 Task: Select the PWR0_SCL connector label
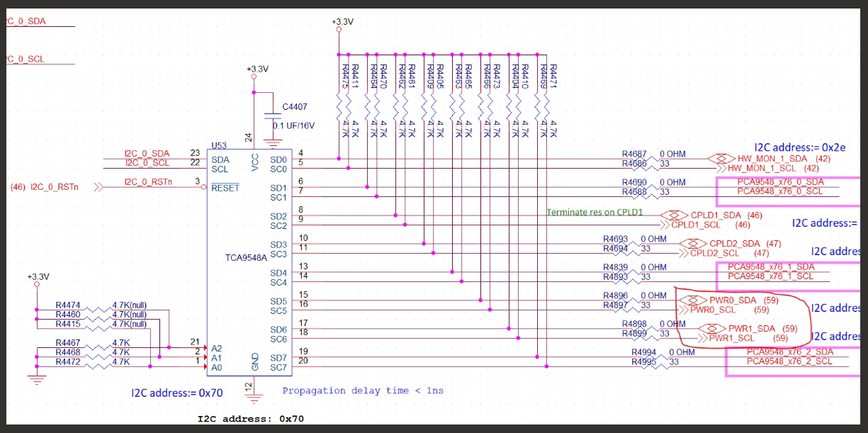(712, 310)
